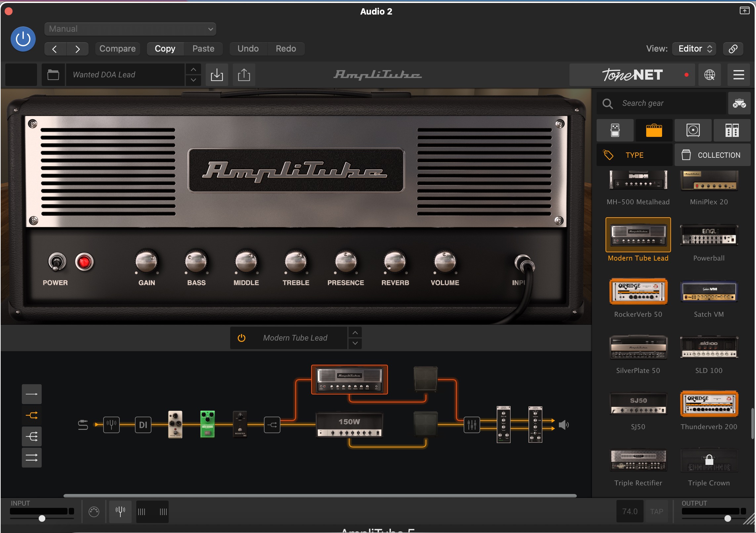The width and height of the screenshot is (756, 533).
Task: Select the green overdrive pedal in chain
Action: (x=207, y=424)
